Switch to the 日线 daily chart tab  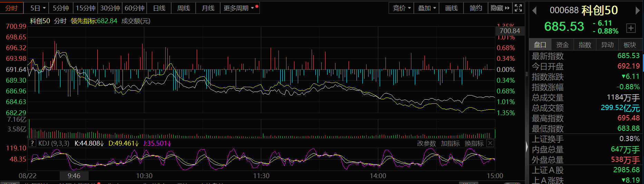click(x=159, y=8)
